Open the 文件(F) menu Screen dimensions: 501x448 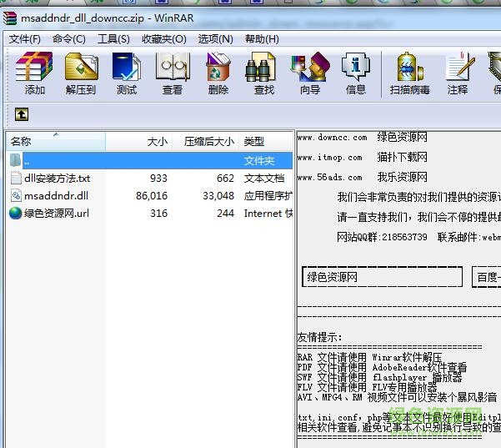pyautogui.click(x=25, y=38)
